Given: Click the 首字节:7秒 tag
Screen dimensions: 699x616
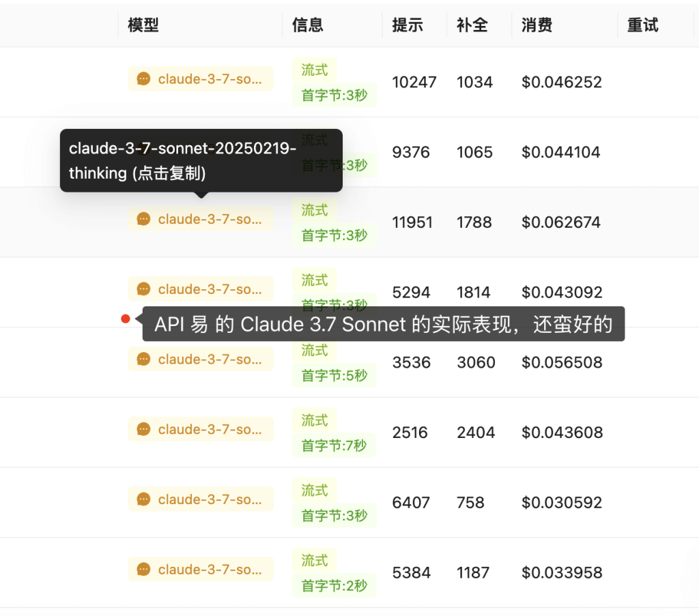Looking at the screenshot, I should (334, 445).
